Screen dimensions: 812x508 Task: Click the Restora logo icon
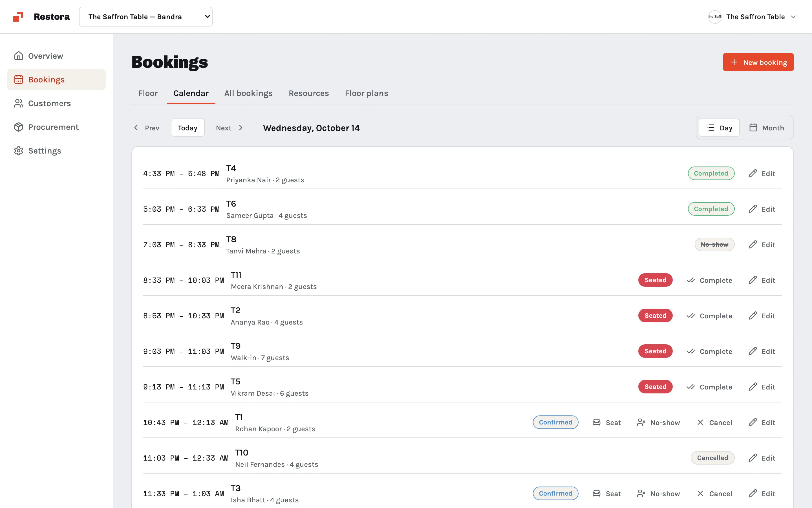coord(18,17)
